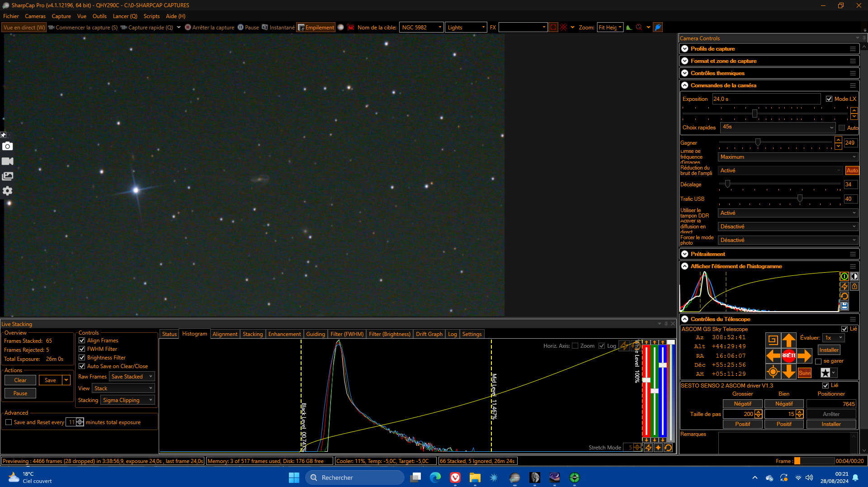This screenshot has height=487, width=868.
Task: Open the View Stack dropdown
Action: click(x=123, y=388)
